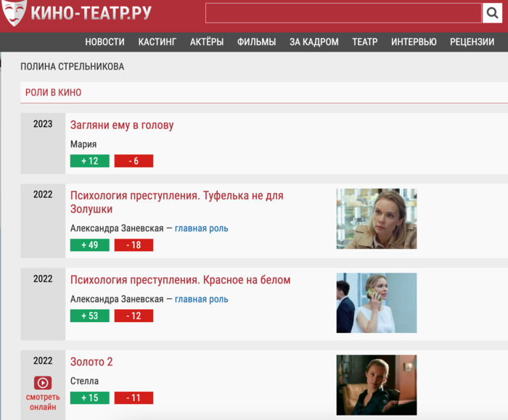The image size is (508, 420).
Task: Open the АКТЁРЫ menu item
Action: tap(207, 42)
